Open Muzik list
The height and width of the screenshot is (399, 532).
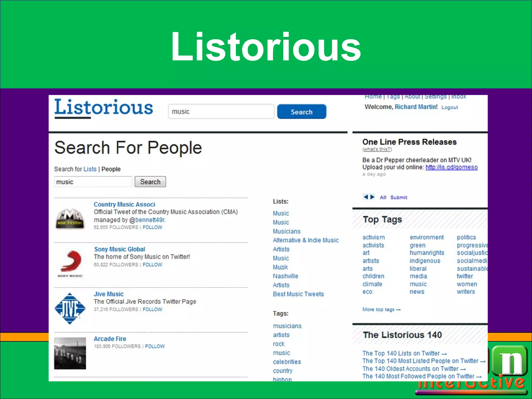click(280, 267)
